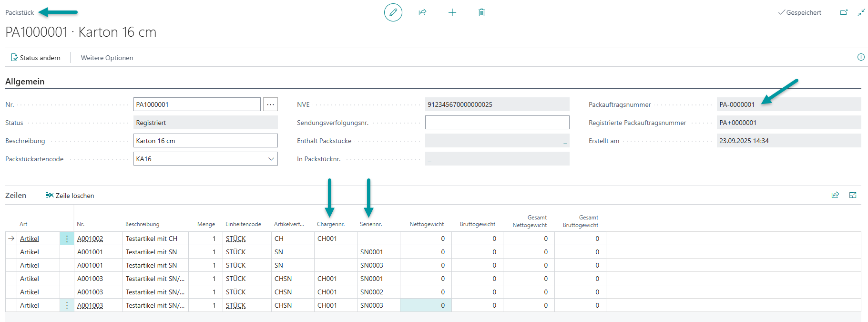
Task: Collapse the page with the arrows icon
Action: tap(861, 12)
